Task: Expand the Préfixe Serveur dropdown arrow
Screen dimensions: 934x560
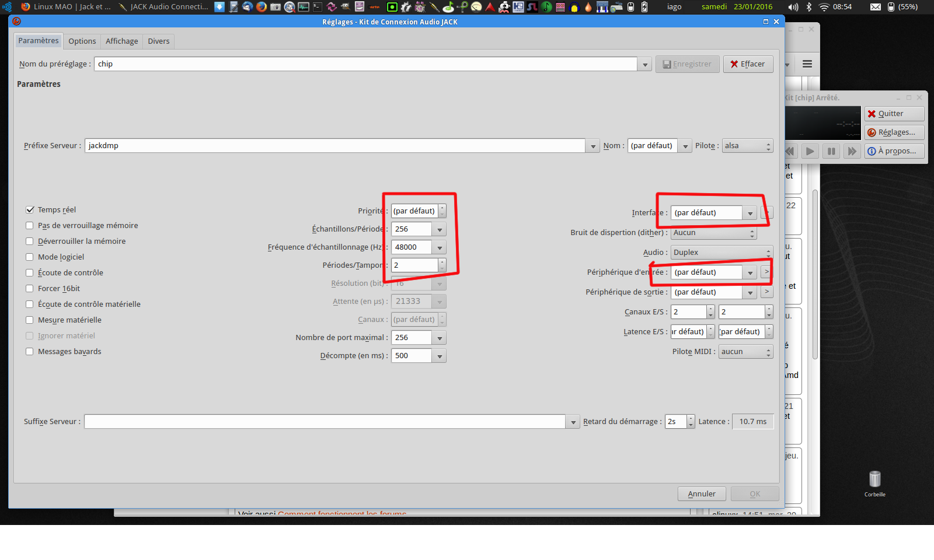Action: coord(593,146)
